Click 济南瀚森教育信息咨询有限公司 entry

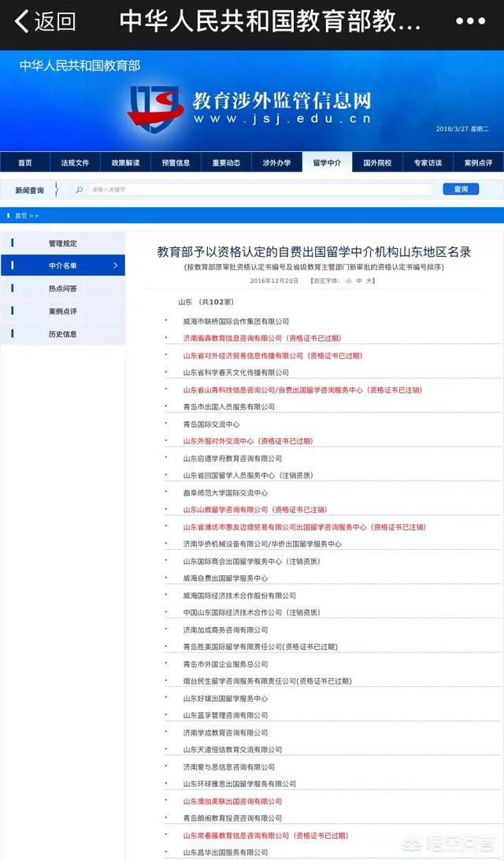tap(262, 338)
